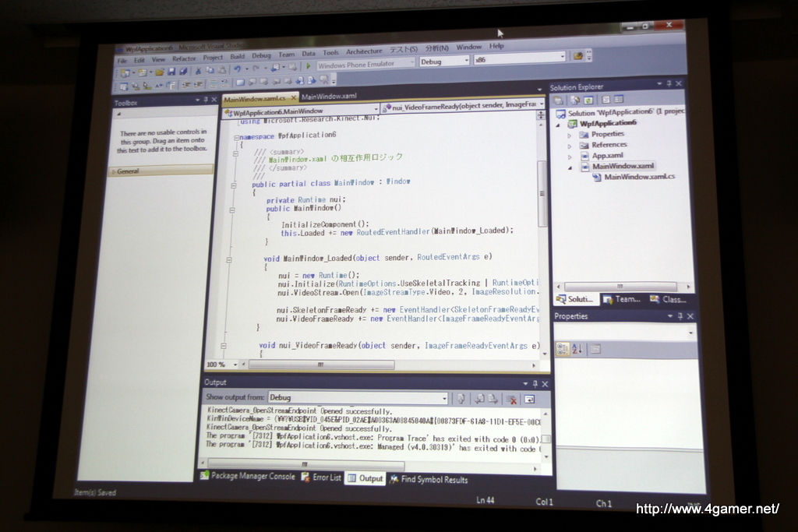Open the Debug configuration dropdown

(444, 62)
